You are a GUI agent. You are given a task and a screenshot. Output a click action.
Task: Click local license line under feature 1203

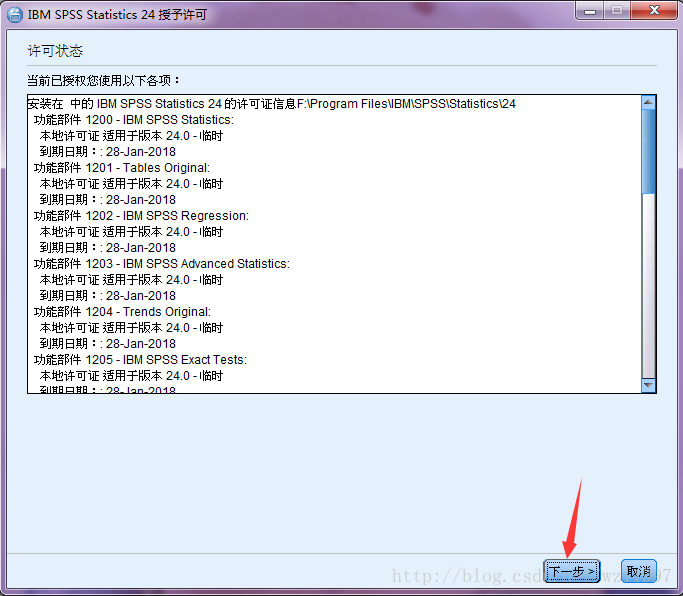(x=131, y=279)
